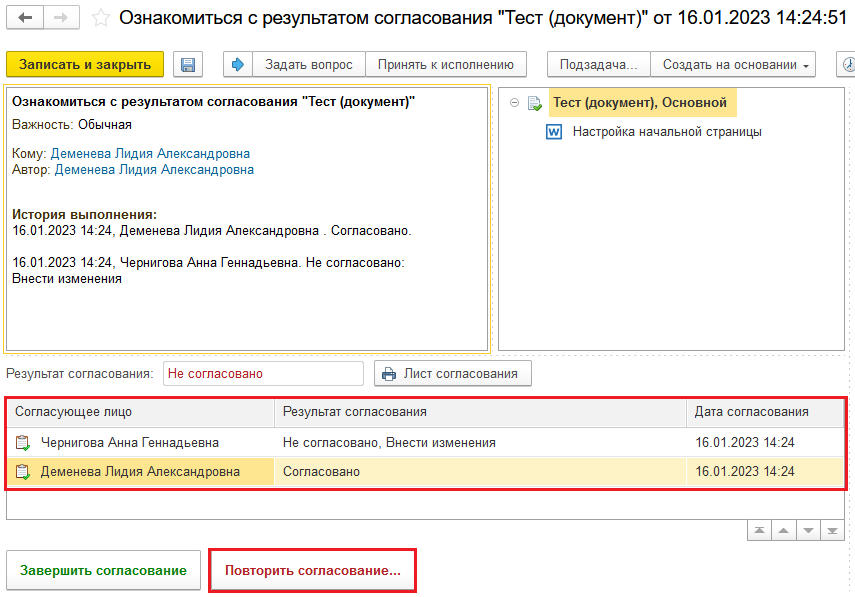This screenshot has width=855, height=597.
Task: Click the "Результат согласования" field
Action: point(263,374)
